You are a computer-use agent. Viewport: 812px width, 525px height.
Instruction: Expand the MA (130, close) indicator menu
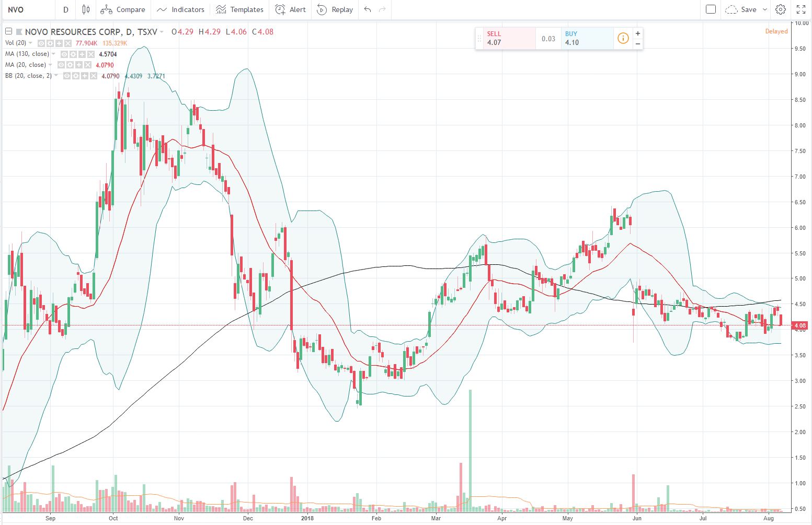pyautogui.click(x=53, y=54)
